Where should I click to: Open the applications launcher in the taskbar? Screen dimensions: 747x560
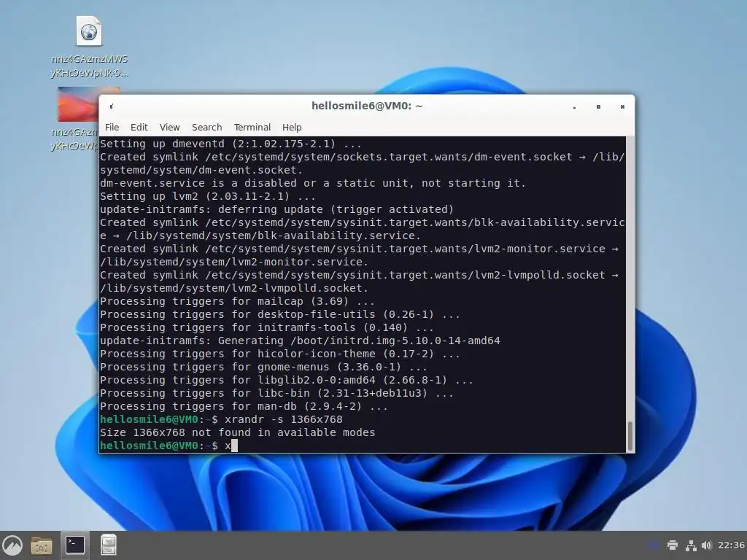click(x=12, y=545)
